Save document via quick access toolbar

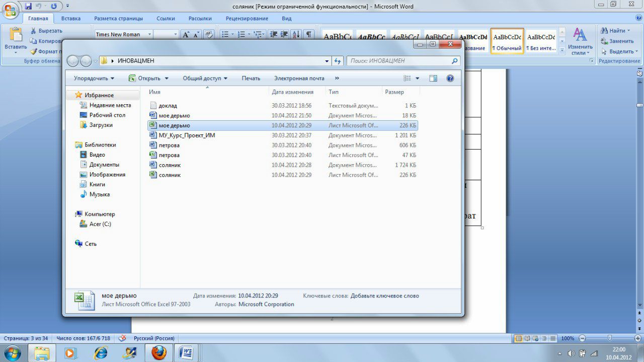coord(28,6)
